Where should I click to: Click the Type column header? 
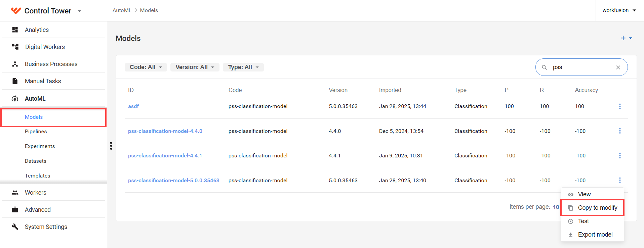point(460,90)
